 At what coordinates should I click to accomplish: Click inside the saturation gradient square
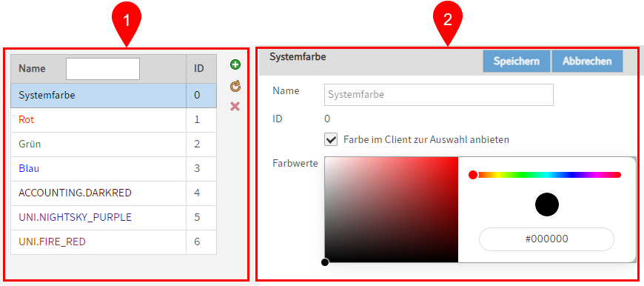(391, 209)
